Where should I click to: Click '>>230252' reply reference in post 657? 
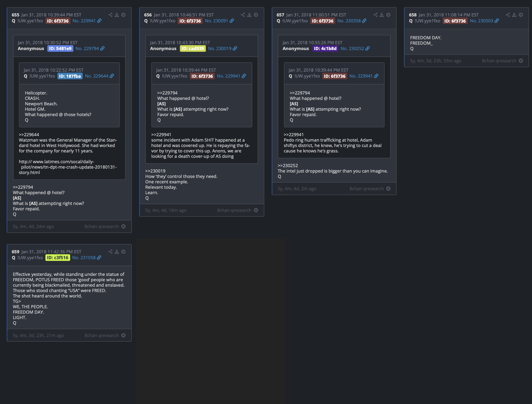point(288,165)
